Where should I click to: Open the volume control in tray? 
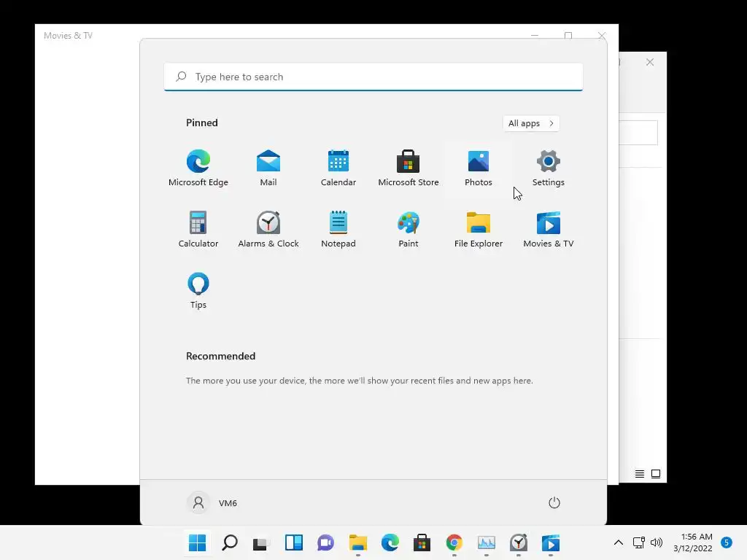coord(657,542)
